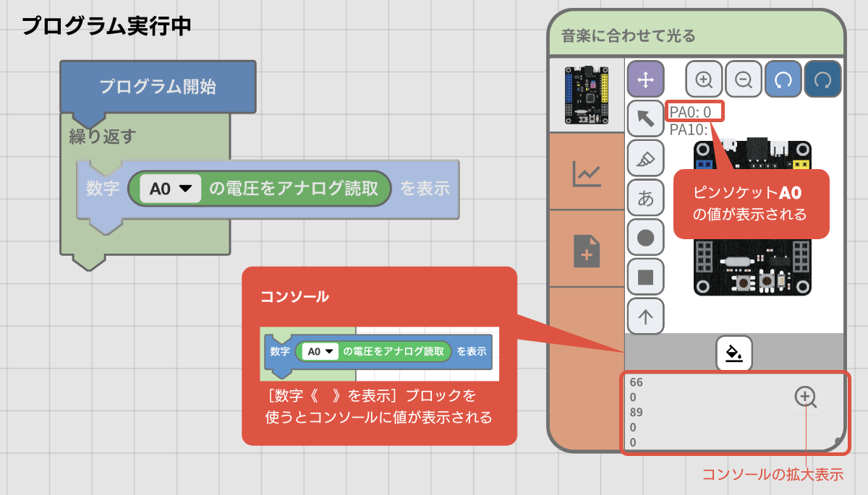The width and height of the screenshot is (868, 495).
Task: Click the プログラム開始 block
Action: (158, 87)
